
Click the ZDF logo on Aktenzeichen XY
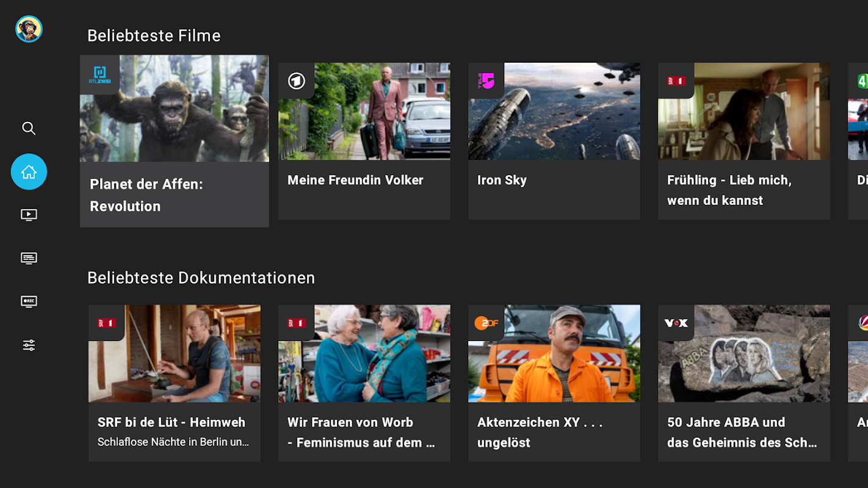click(486, 323)
